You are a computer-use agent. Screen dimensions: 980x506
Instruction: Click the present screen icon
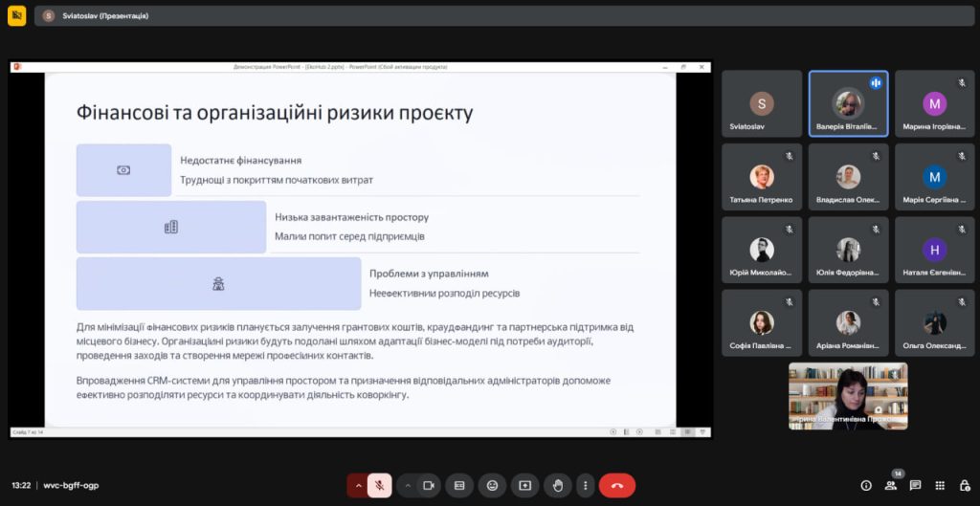(x=524, y=485)
